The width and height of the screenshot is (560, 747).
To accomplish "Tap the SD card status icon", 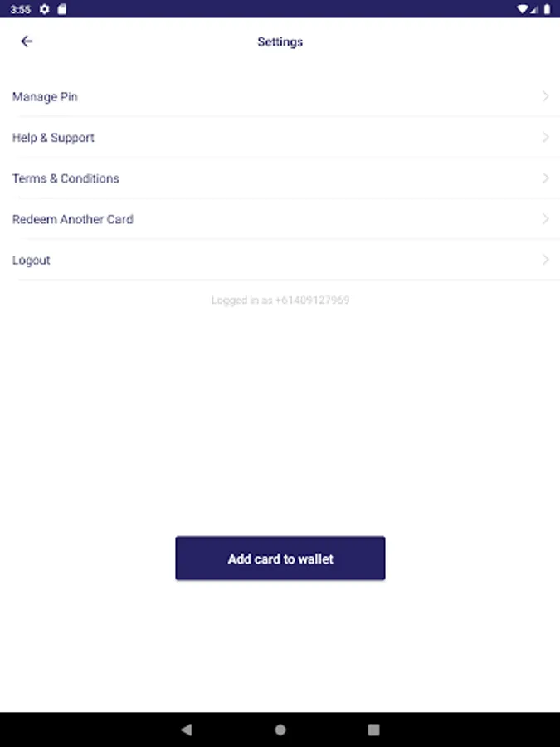I will point(62,9).
